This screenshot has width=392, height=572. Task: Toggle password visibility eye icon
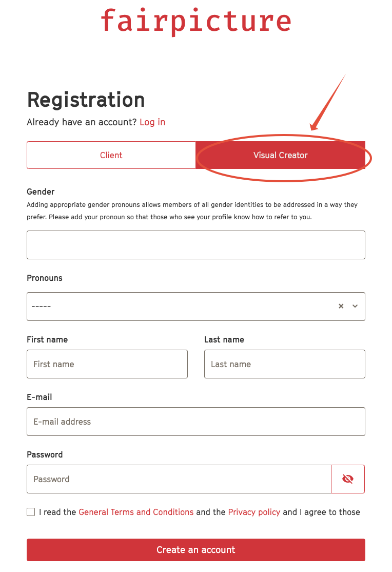(347, 479)
